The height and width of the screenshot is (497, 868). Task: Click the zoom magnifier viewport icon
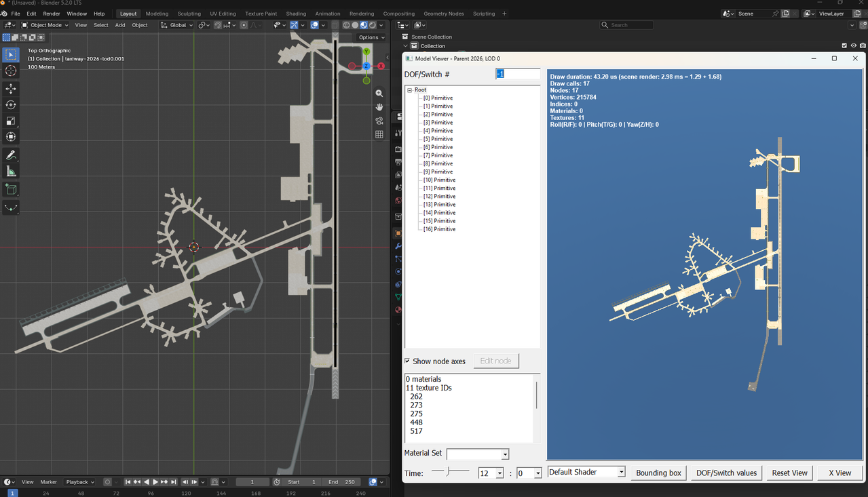[x=379, y=94]
